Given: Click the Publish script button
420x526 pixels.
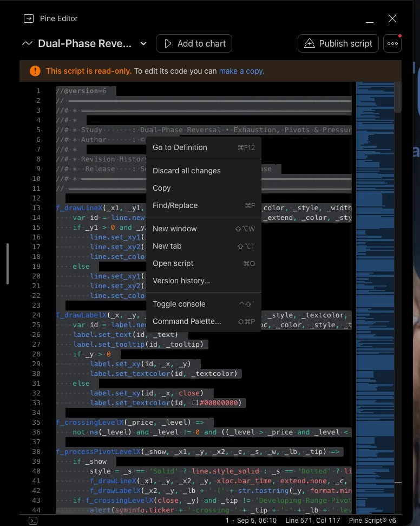Looking at the screenshot, I should 338,43.
